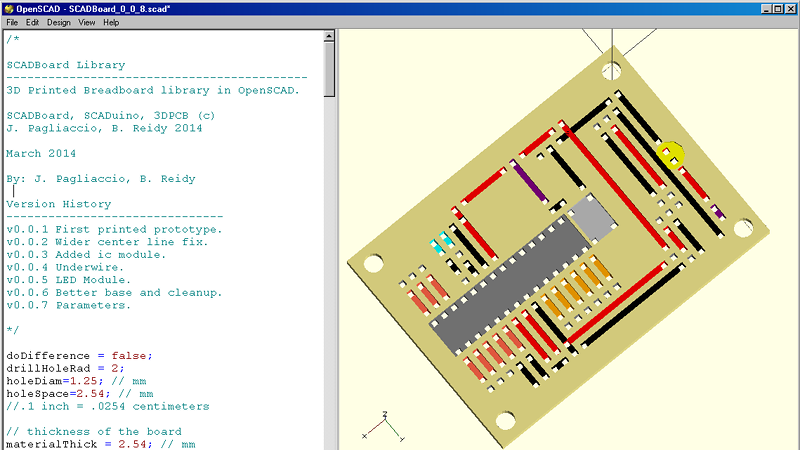This screenshot has height=450, width=800.
Task: Click the OpenSCAD title bar icon
Action: click(x=8, y=7)
